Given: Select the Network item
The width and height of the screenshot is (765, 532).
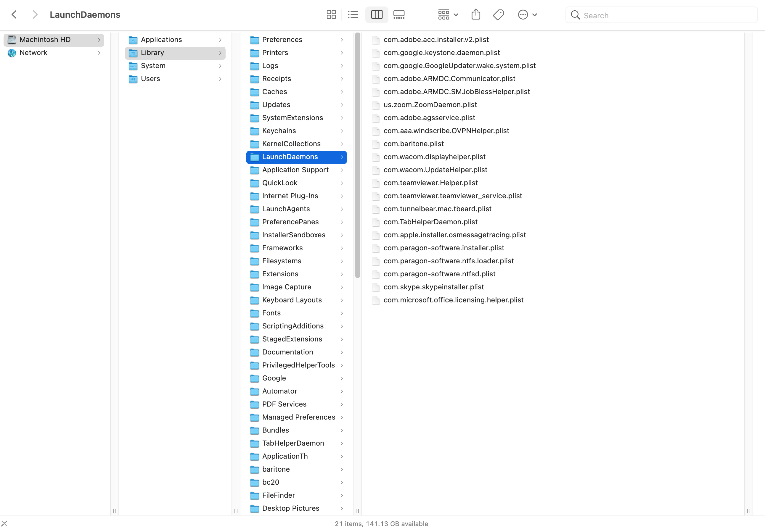Looking at the screenshot, I should (x=33, y=53).
